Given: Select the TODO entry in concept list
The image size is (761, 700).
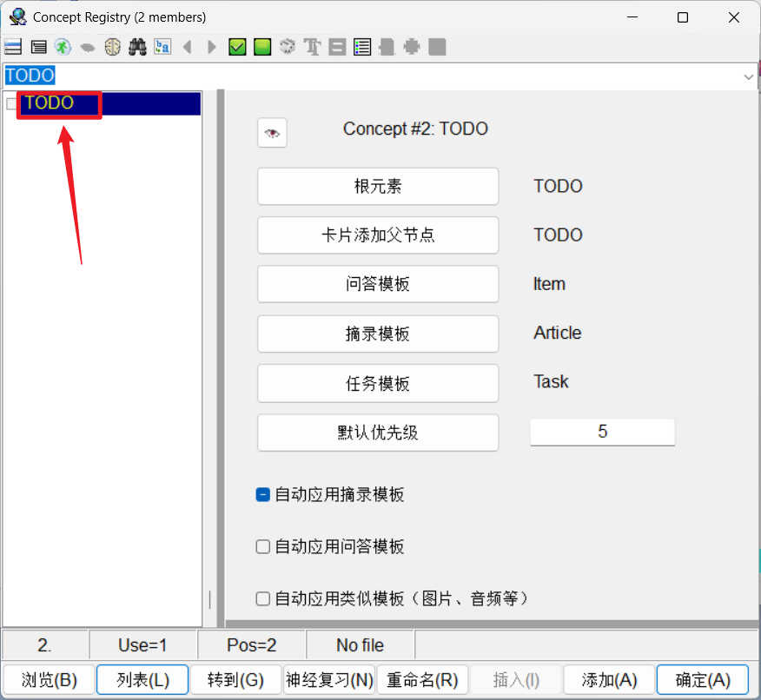Looking at the screenshot, I should [x=110, y=103].
